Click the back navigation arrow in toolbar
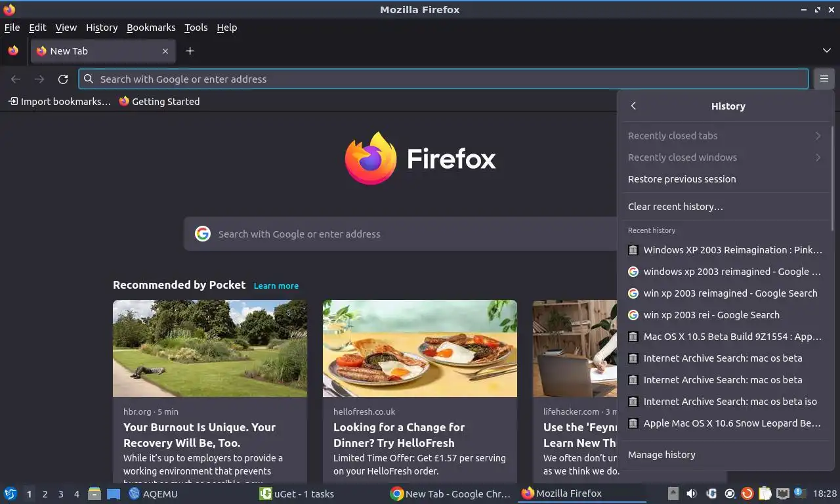Screen dimensions: 840x504 pyautogui.click(x=16, y=79)
